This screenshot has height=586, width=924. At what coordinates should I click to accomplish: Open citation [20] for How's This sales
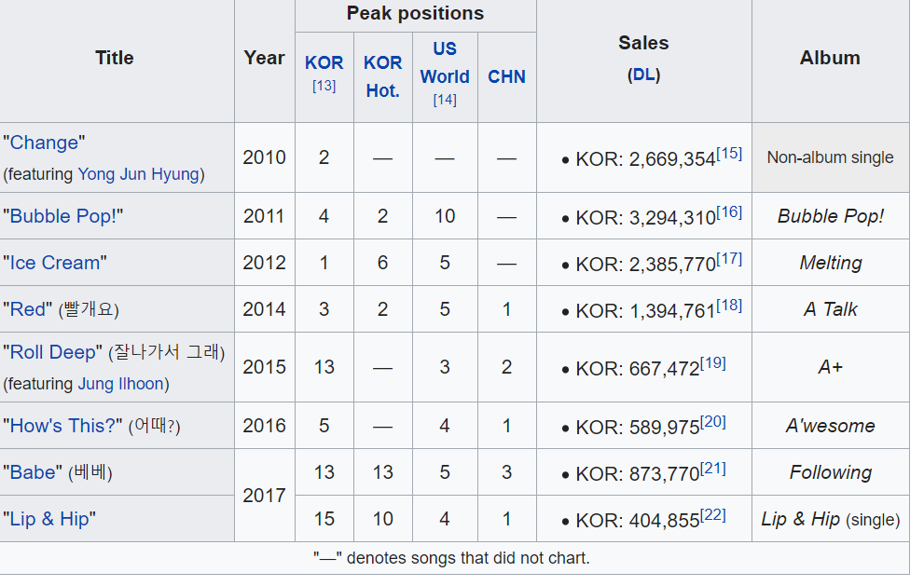[713, 422]
